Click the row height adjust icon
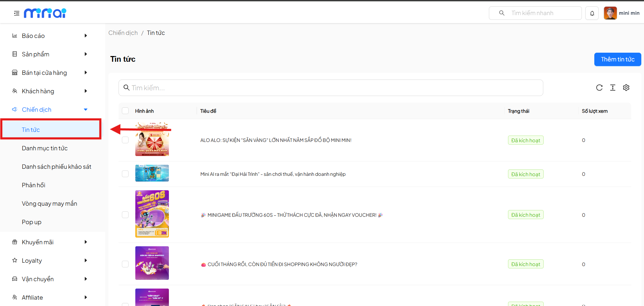The width and height of the screenshot is (644, 306). pos(613,88)
